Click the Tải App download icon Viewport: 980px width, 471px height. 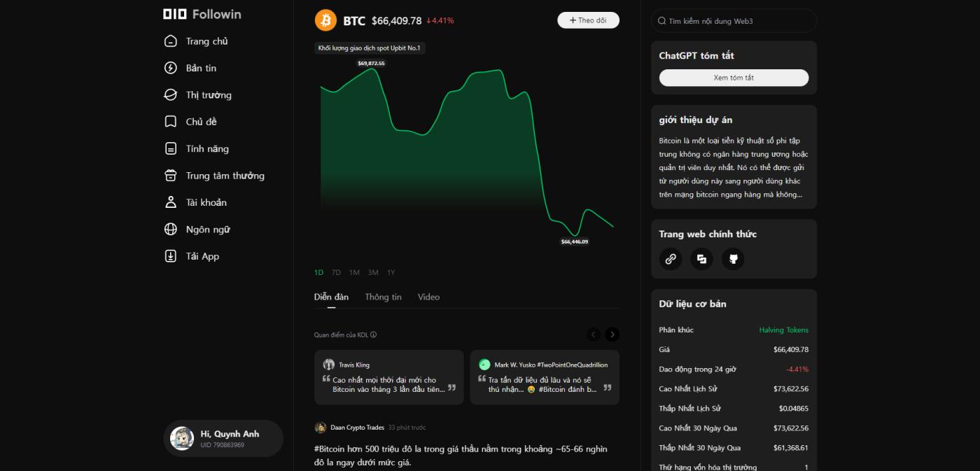click(x=171, y=256)
